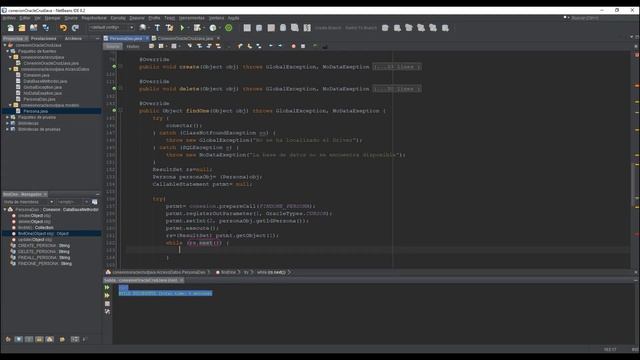The width and height of the screenshot is (640, 360).
Task: Click the go forward arrow icon in editor toolbar
Action: (x=280, y=46)
